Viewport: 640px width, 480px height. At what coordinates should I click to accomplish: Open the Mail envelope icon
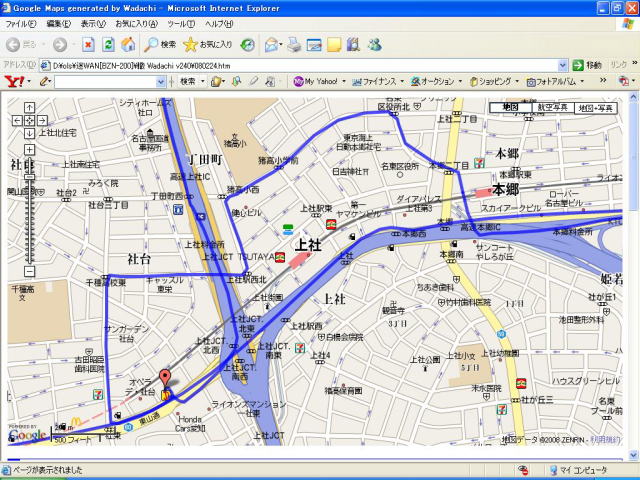[271, 44]
